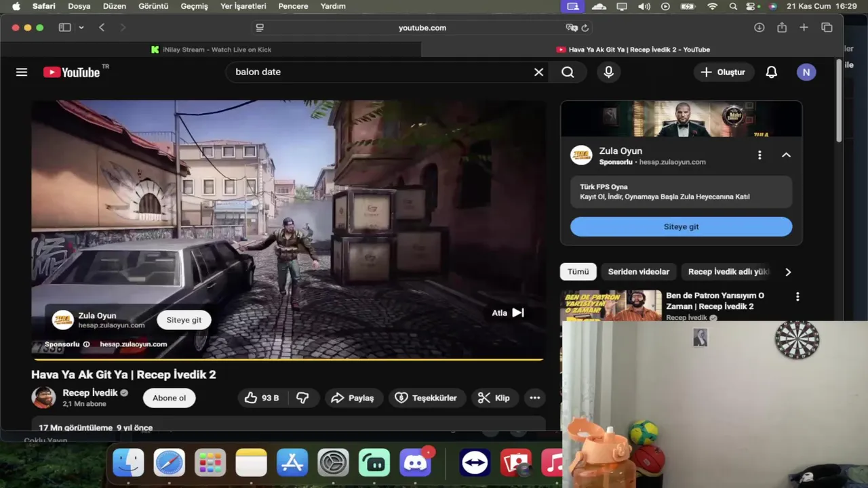Open the Sponsorlu info icon on the video
This screenshot has height=488, width=868.
coord(86,344)
